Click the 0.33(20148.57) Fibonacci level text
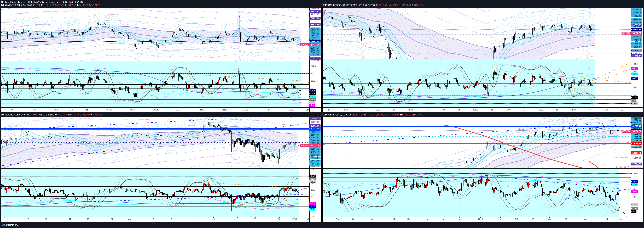 coord(623,167)
